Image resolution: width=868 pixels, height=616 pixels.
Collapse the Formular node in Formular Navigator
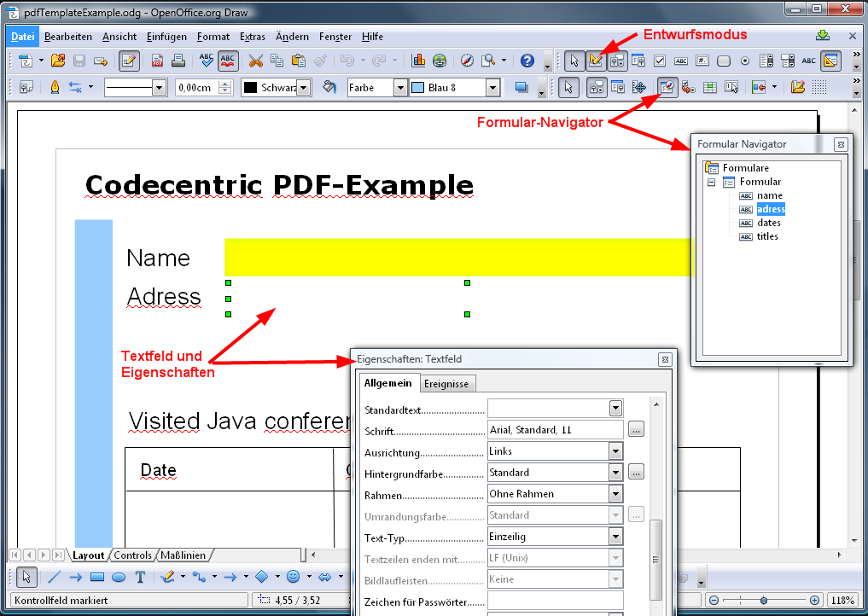[712, 182]
